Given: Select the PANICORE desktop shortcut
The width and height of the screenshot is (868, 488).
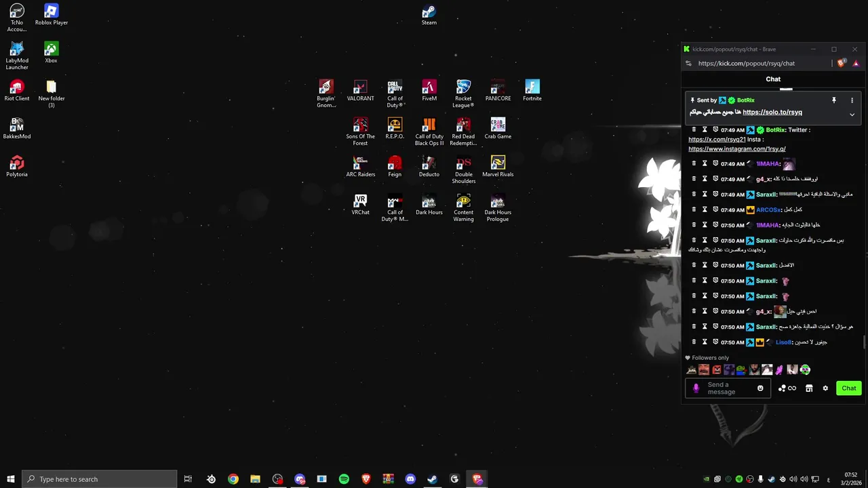Looking at the screenshot, I should pyautogui.click(x=498, y=91).
